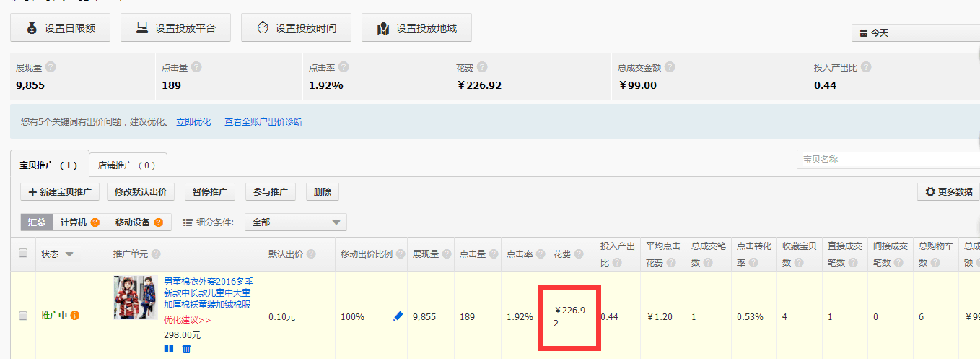Click the 新建宝贝推广 button

61,192
